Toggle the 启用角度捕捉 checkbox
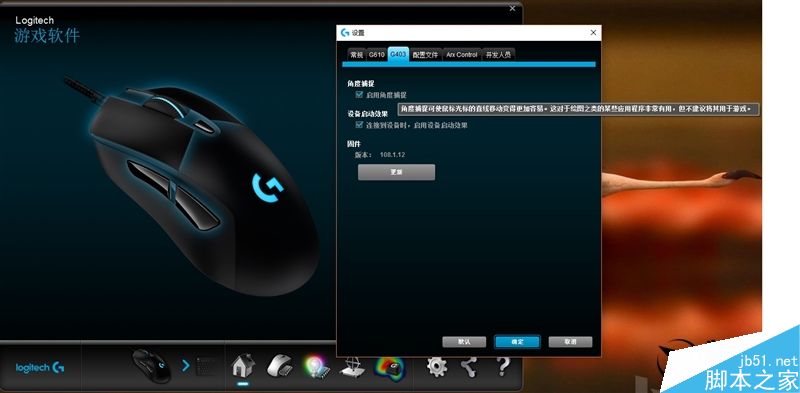 point(359,95)
